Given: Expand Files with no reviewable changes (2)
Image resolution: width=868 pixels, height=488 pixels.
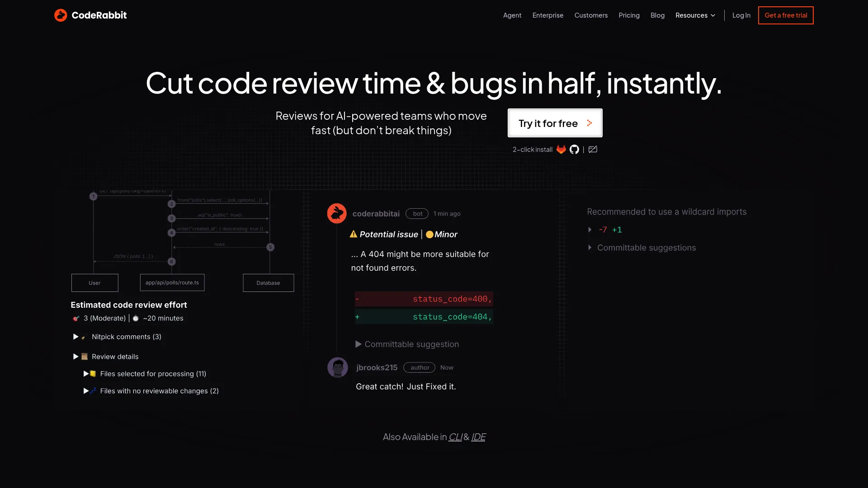Looking at the screenshot, I should point(86,391).
